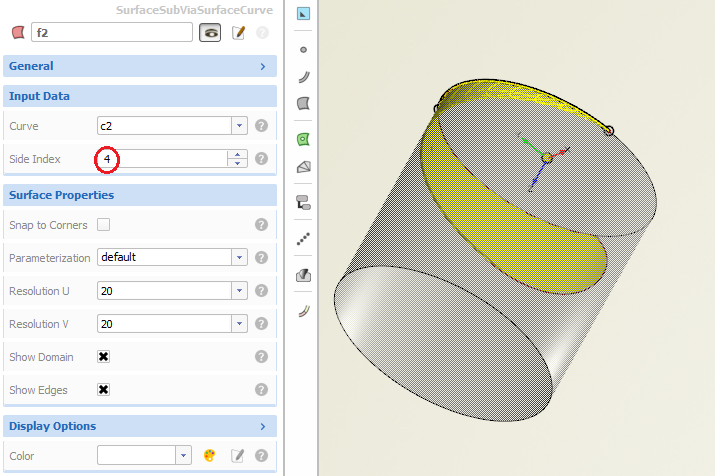
Task: Click the faded help icon in header
Action: pyautogui.click(x=262, y=32)
